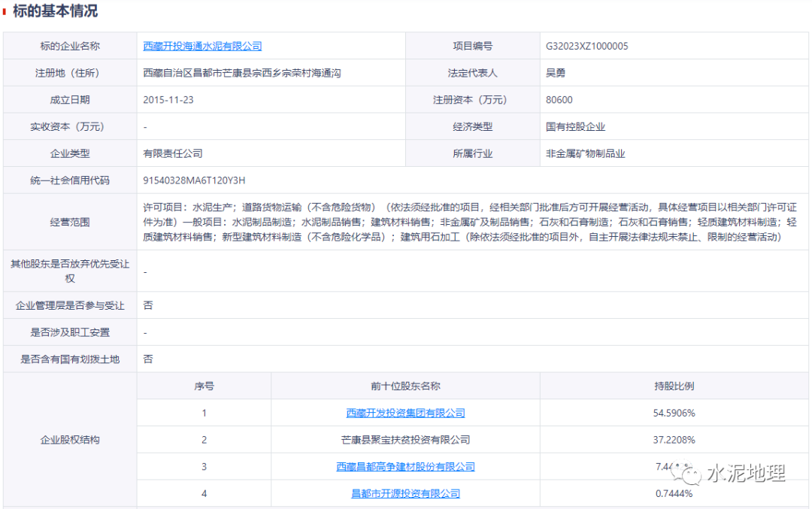
Task: Click the 是否含有国有划拨土地 label
Action: pos(70,359)
